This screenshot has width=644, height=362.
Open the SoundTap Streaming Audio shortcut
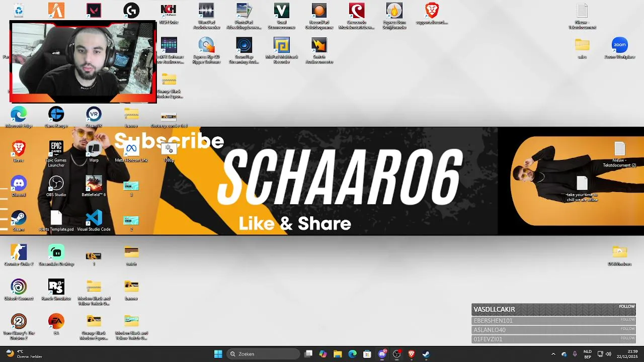click(244, 51)
